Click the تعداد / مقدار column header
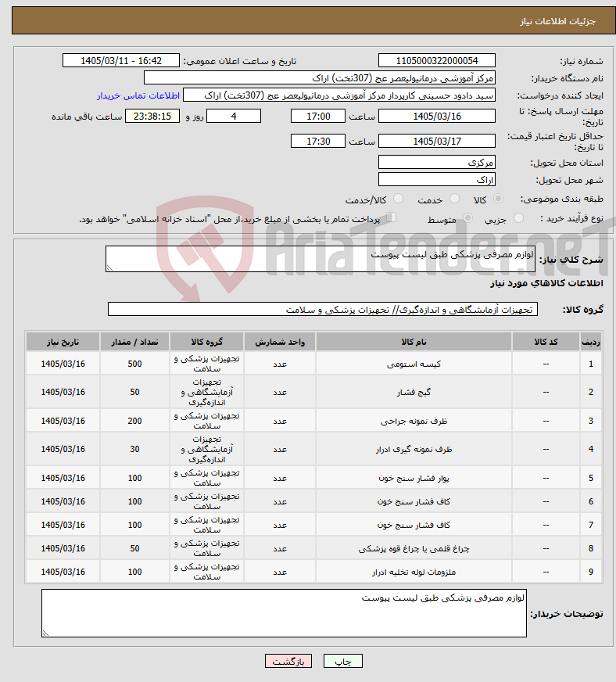The height and width of the screenshot is (682, 616). point(134,342)
